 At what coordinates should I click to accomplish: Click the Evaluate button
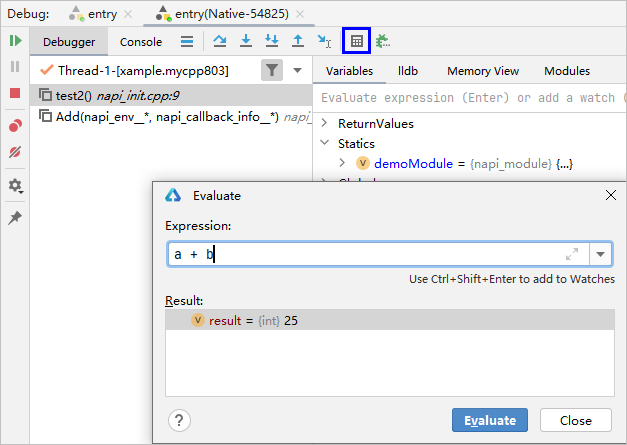(490, 420)
